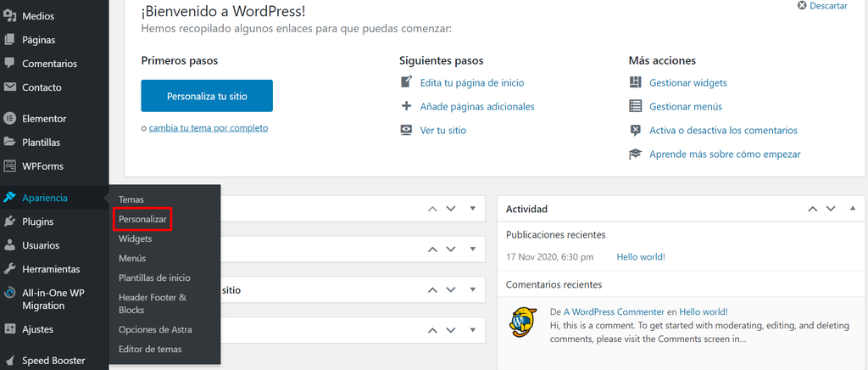This screenshot has height=370, width=868.
Task: Click the All-in-One WP Migration icon
Action: (9, 294)
